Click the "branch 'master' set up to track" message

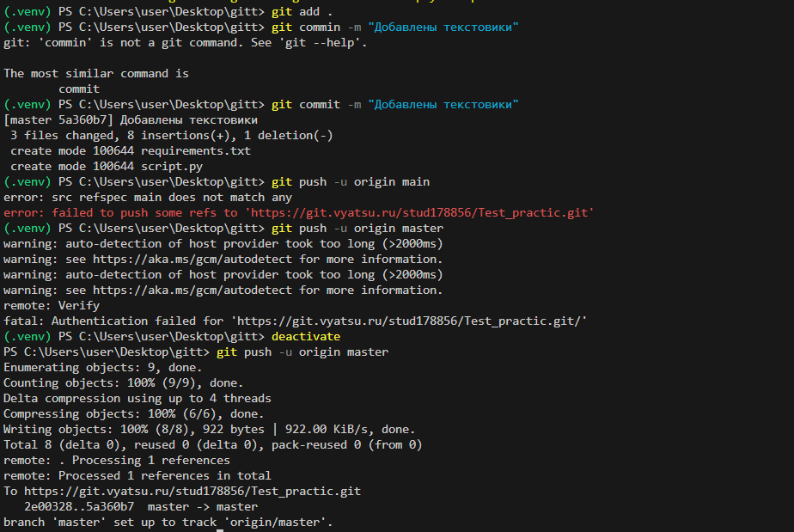pyautogui.click(x=168, y=522)
